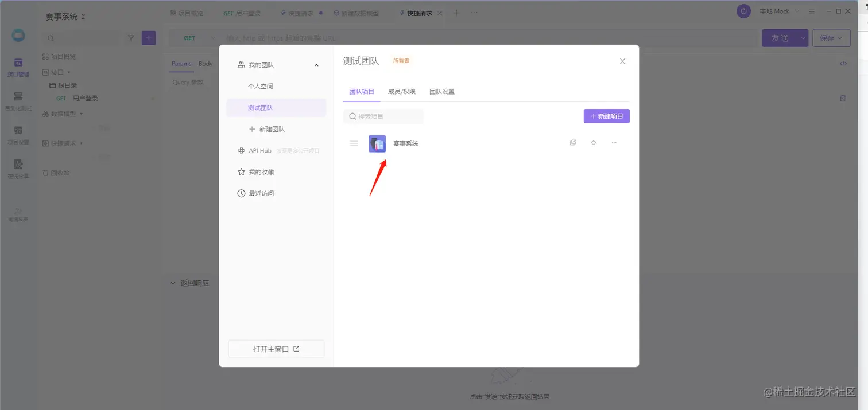Image resolution: width=868 pixels, height=410 pixels.
Task: Switch to the GET 用户登录 top tab
Action: point(242,13)
